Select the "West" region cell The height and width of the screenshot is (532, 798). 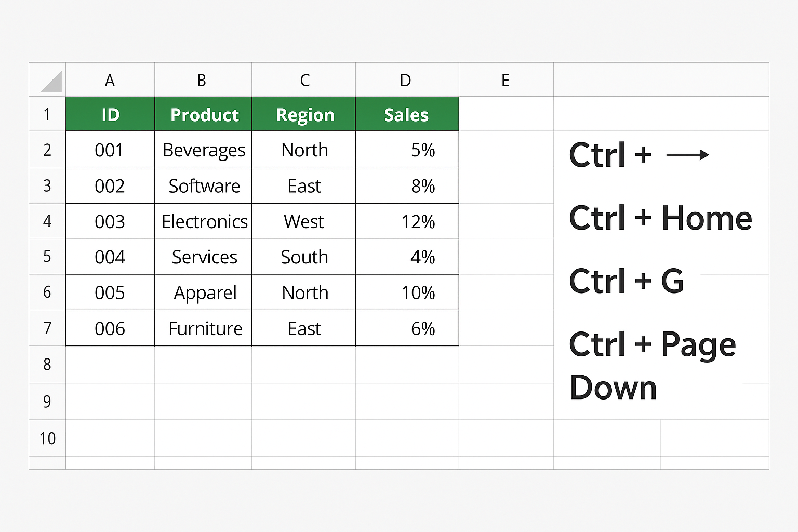[x=304, y=221]
